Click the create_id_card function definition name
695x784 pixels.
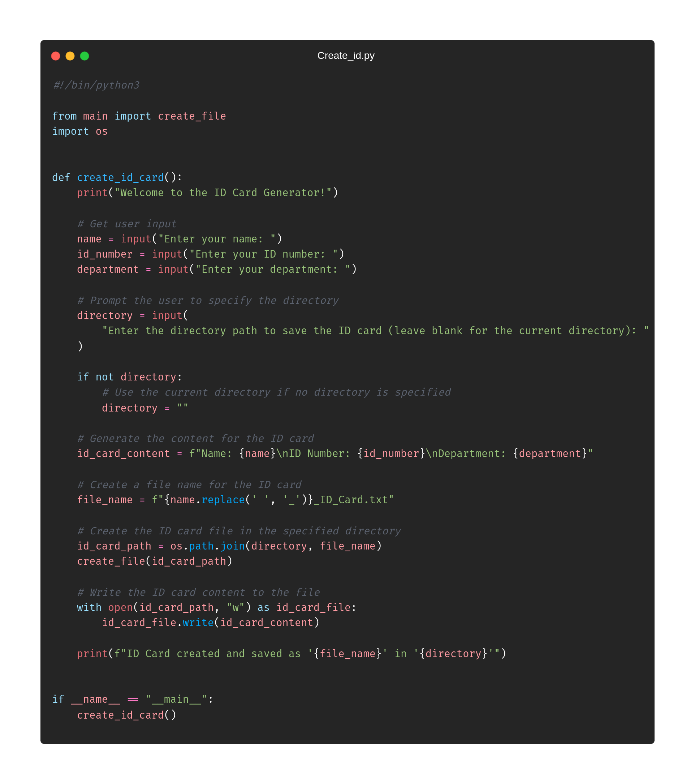click(120, 178)
